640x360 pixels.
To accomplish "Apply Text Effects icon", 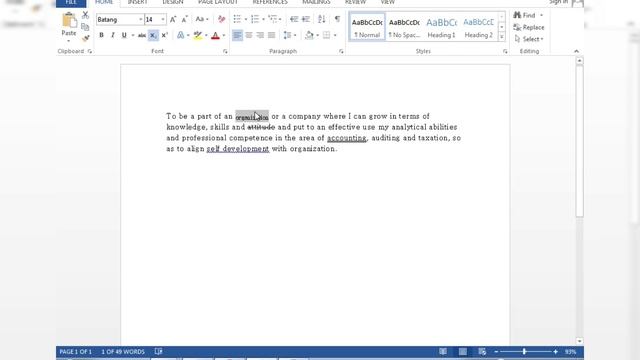I will (180, 36).
